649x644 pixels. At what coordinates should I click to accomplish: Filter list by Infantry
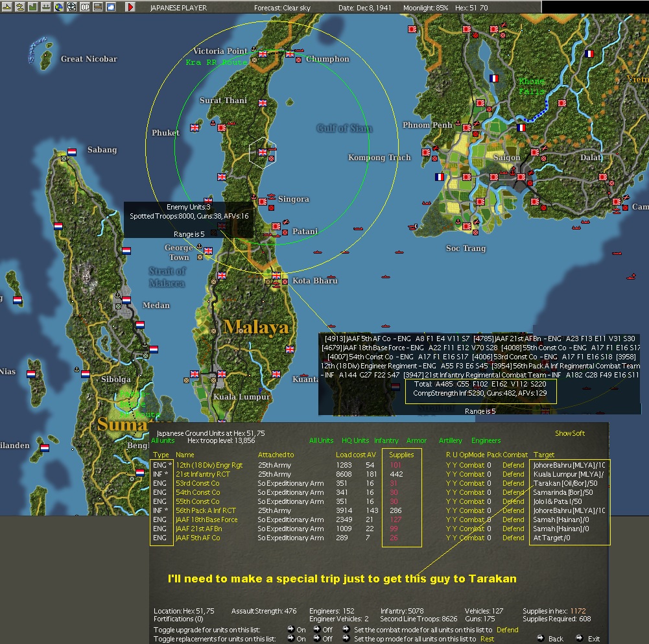pos(386,440)
